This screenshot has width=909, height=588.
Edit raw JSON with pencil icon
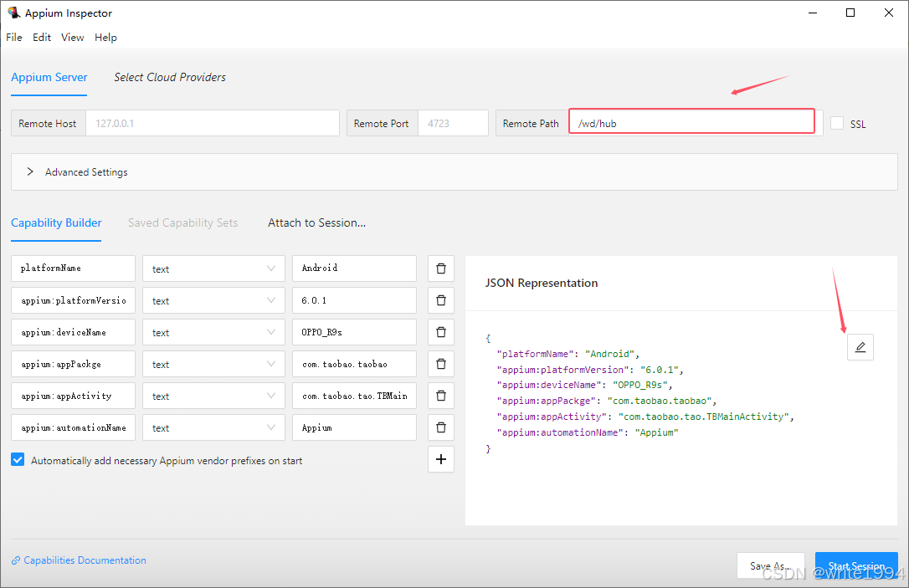[860, 347]
